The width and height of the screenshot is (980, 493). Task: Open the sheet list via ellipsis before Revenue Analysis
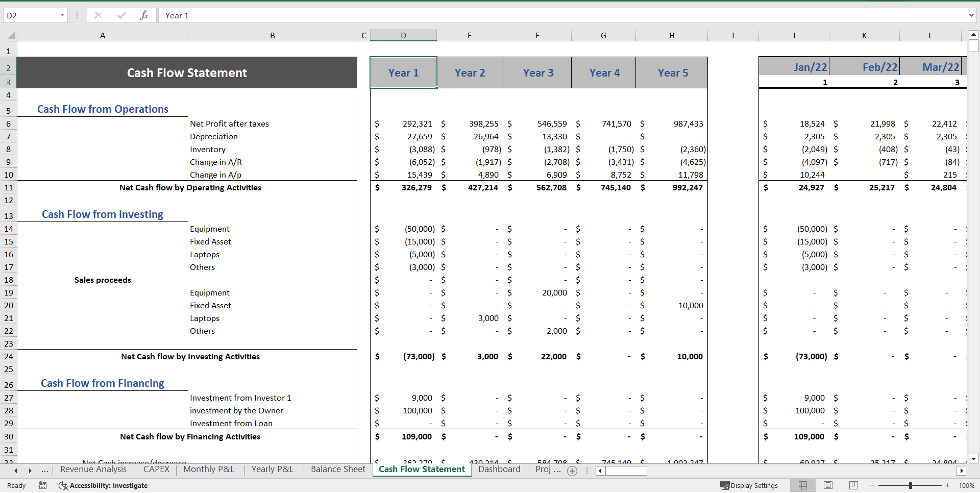coord(45,471)
